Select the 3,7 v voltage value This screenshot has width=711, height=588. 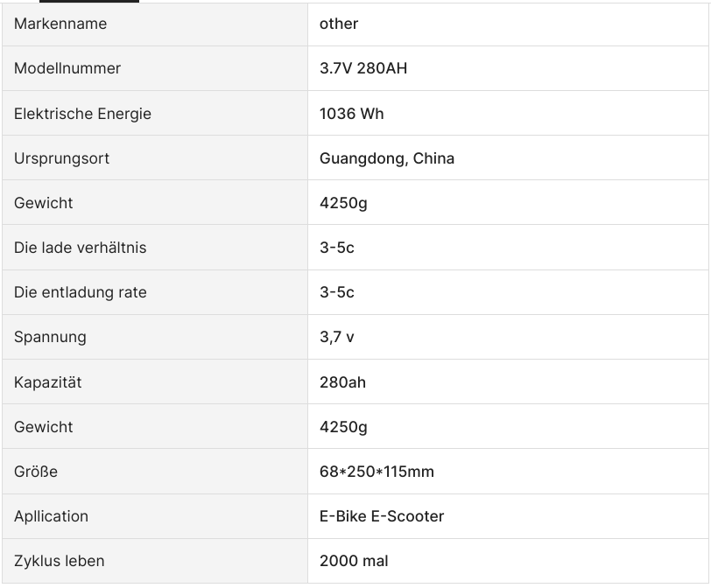(336, 337)
